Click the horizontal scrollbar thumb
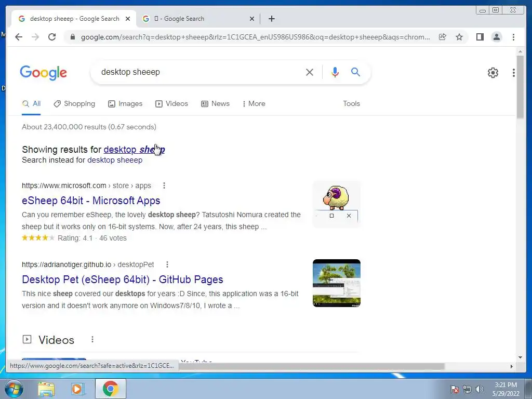The width and height of the screenshot is (532, 399). pos(311,366)
